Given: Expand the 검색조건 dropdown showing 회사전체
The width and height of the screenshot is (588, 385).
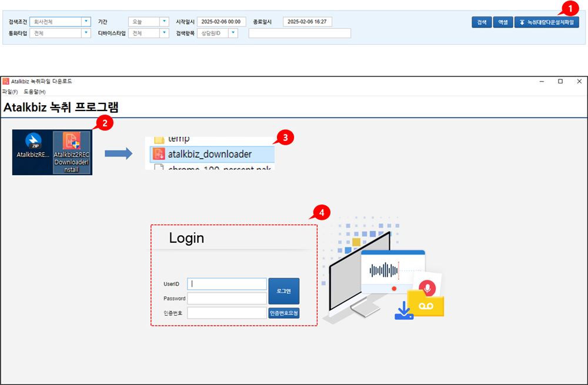Looking at the screenshot, I should point(86,22).
